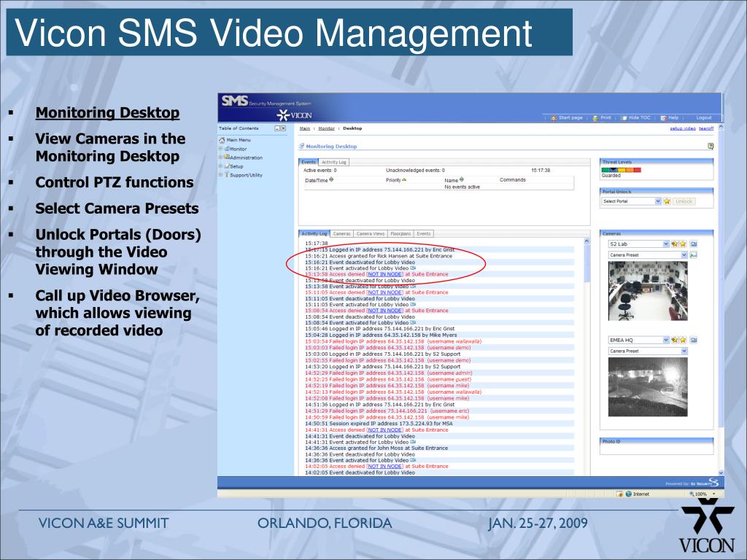747x560 pixels.
Task: Click the activity log scrollbar up arrow
Action: click(587, 241)
